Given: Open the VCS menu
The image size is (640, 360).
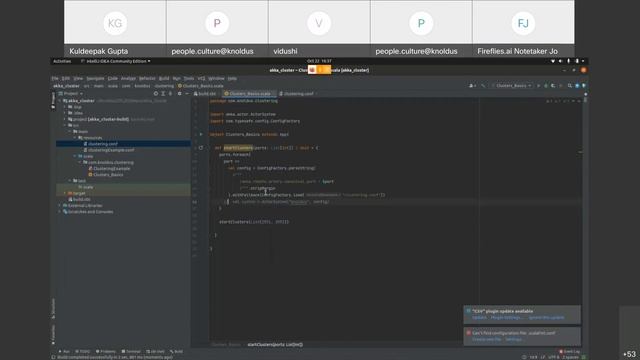Looking at the screenshot, I should coord(201,78).
